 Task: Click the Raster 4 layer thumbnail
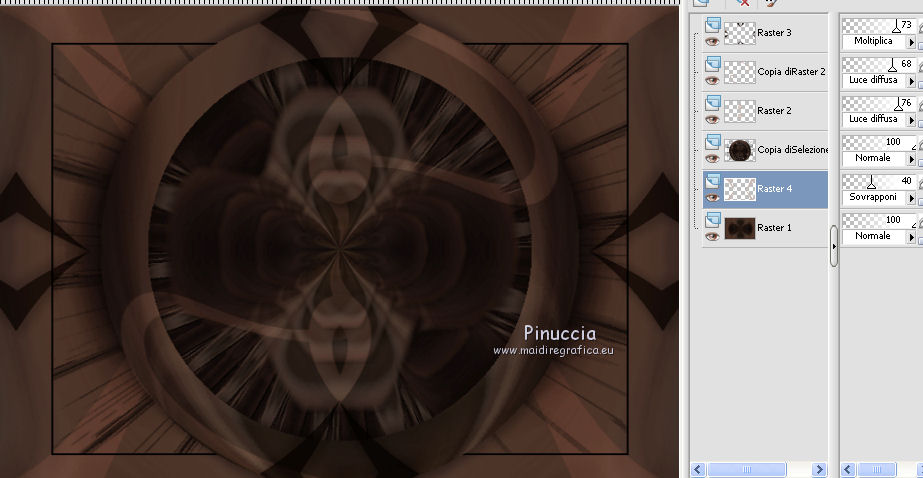coord(739,189)
